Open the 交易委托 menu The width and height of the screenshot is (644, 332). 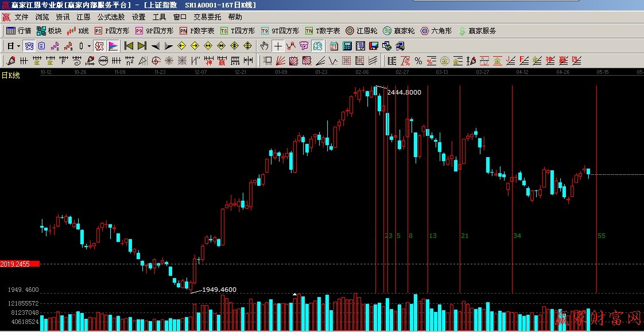coord(207,17)
